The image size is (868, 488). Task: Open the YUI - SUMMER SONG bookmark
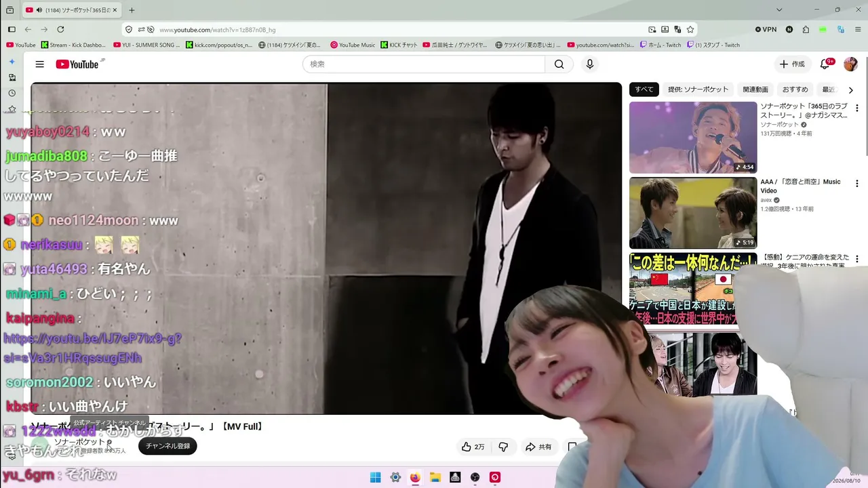[x=146, y=45]
